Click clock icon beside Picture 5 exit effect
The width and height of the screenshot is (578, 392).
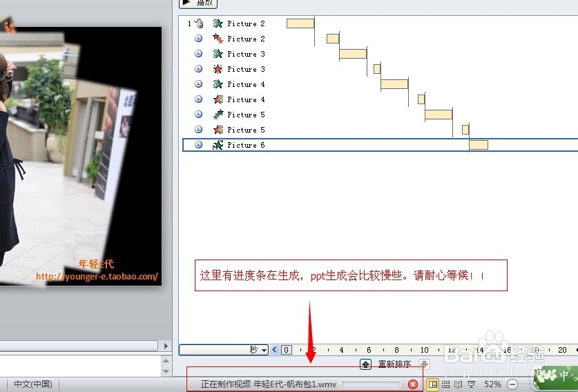[198, 129]
